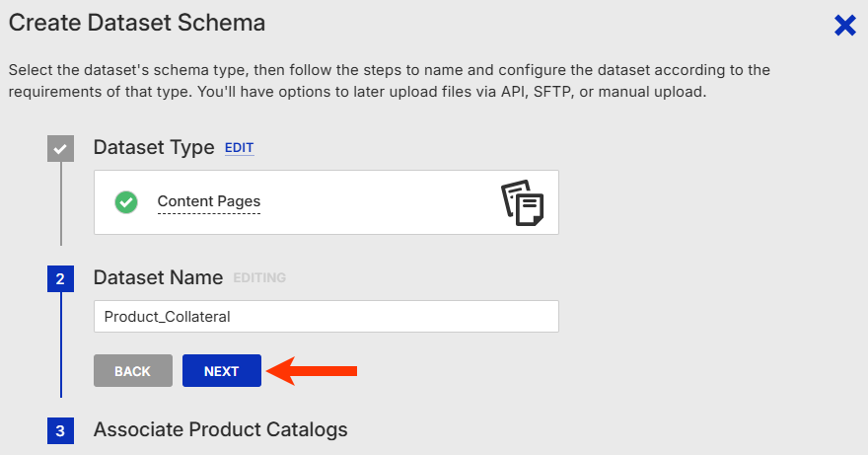Click the Create Dataset Schema title

(137, 22)
